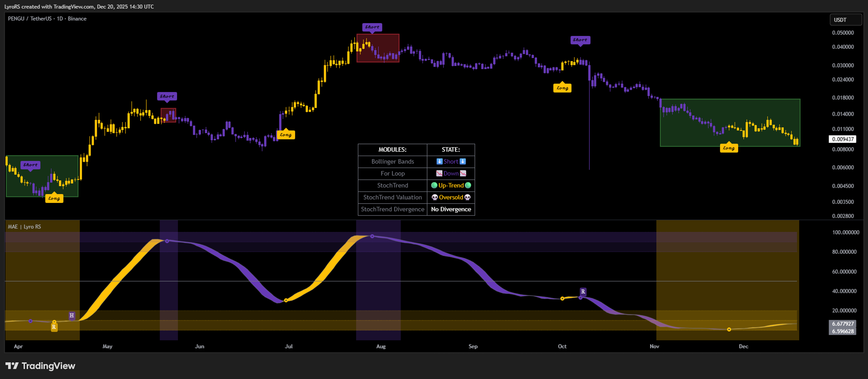Click the Oct label on the time axis
Viewport: 868px width, 379px height.
tap(562, 346)
